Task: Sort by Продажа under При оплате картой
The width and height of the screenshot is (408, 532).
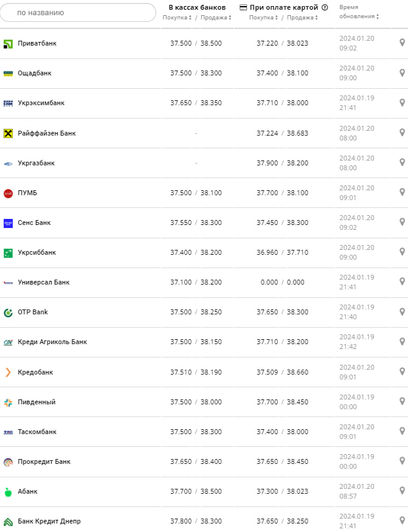Action: pos(302,18)
